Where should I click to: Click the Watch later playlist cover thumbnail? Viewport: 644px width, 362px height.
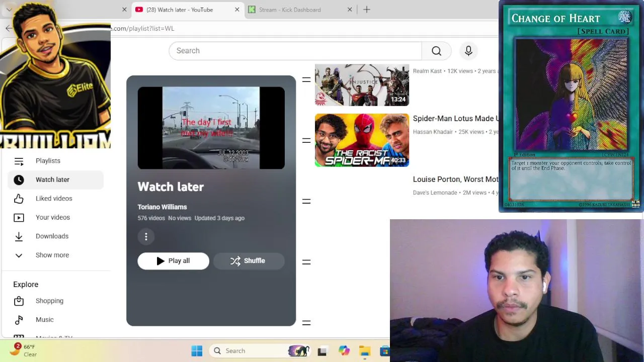tap(211, 128)
